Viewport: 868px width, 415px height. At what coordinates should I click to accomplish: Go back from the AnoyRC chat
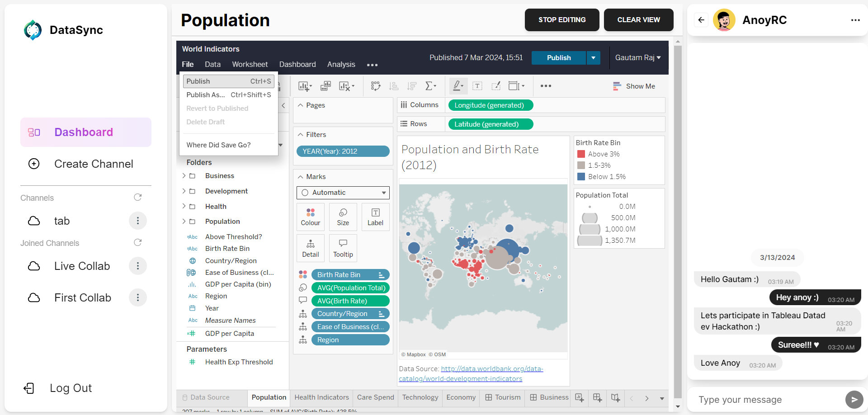(x=701, y=20)
